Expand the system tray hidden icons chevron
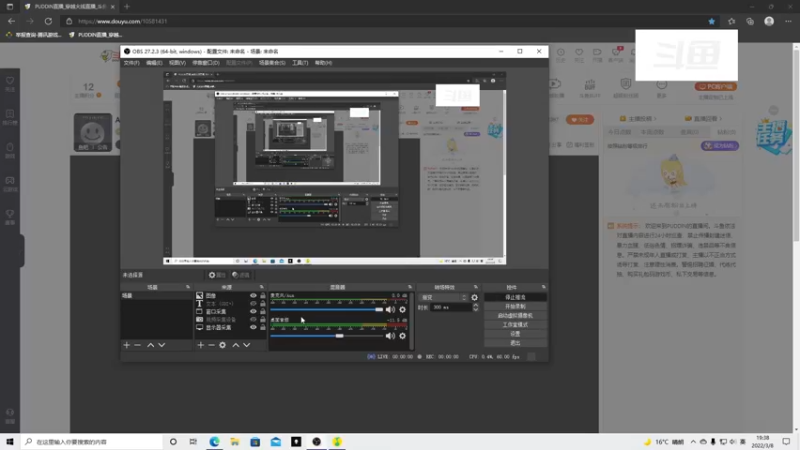This screenshot has width=800, height=450. click(693, 442)
